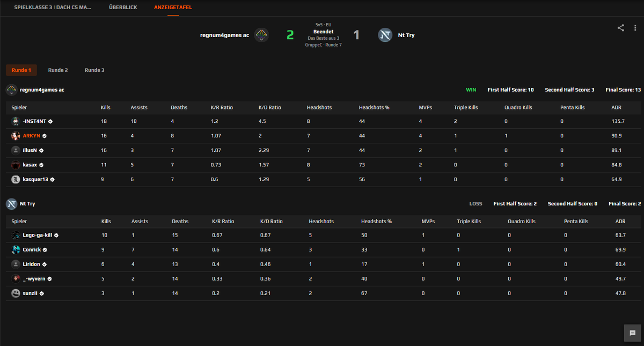Click the WIN label for regnum4games ac
The width and height of the screenshot is (644, 346).
click(x=471, y=90)
